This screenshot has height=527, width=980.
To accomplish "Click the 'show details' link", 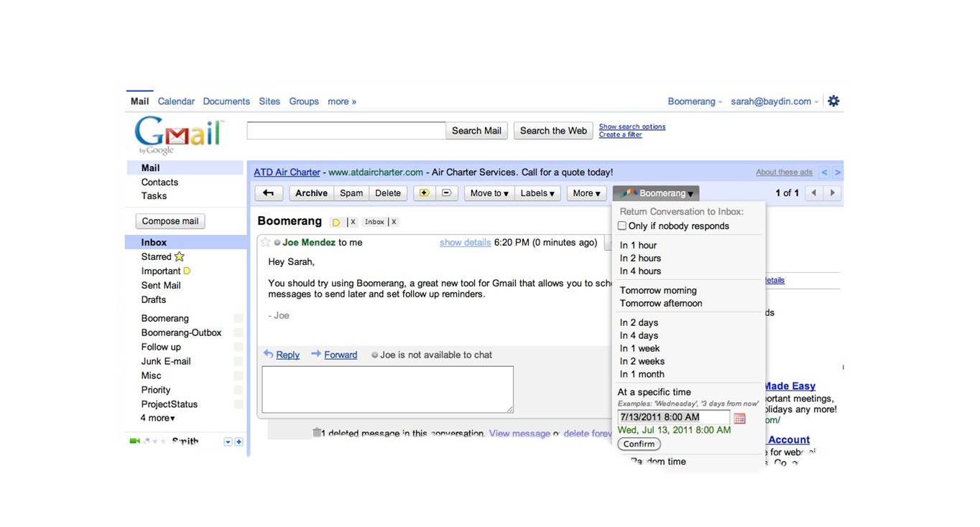I will tap(466, 243).
